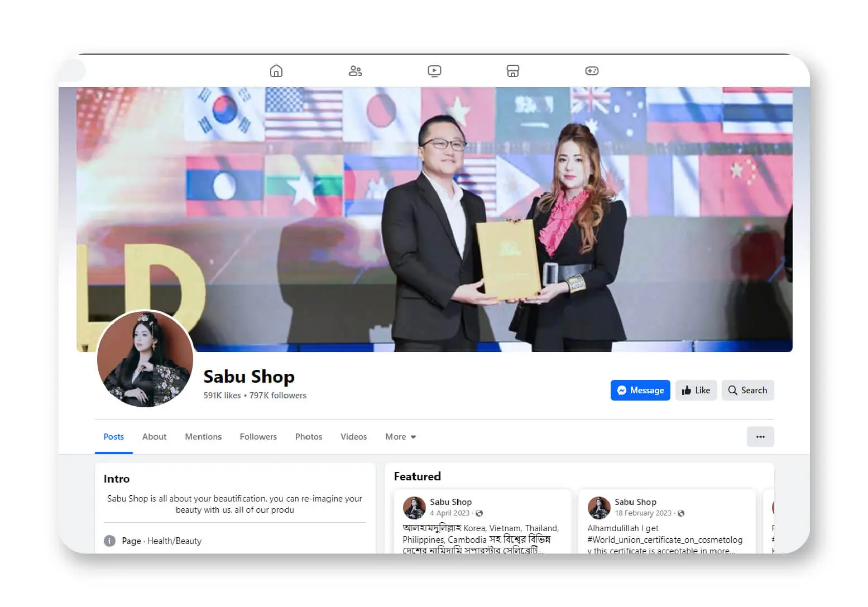Screen dimensions: 868x607
Task: Expand the More dropdown menu
Action: [400, 437]
